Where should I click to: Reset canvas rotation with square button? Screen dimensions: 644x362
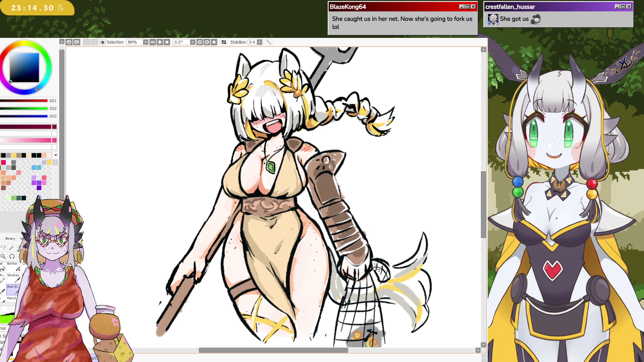214,42
